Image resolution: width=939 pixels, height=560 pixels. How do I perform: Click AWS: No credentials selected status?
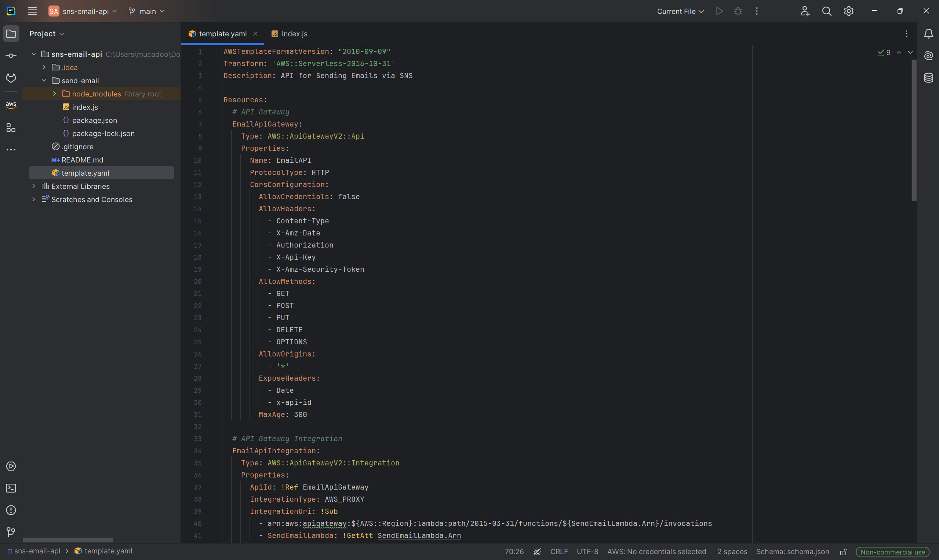click(656, 551)
